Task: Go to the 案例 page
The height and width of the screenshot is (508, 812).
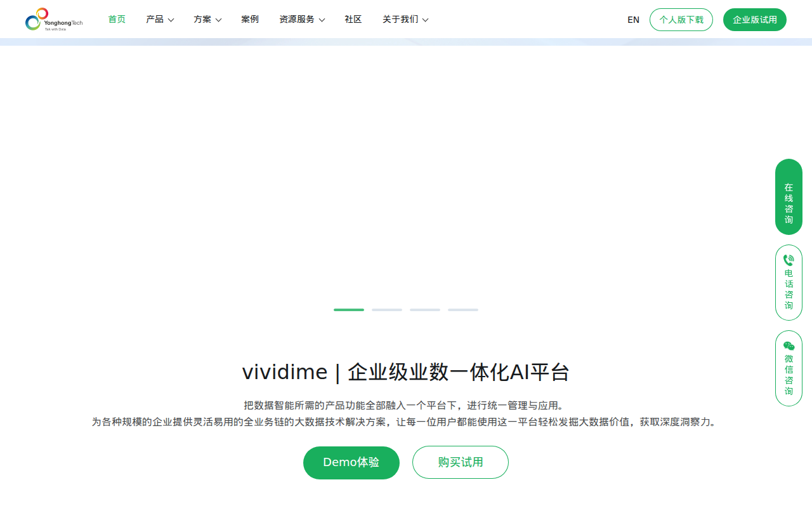Action: (250, 20)
